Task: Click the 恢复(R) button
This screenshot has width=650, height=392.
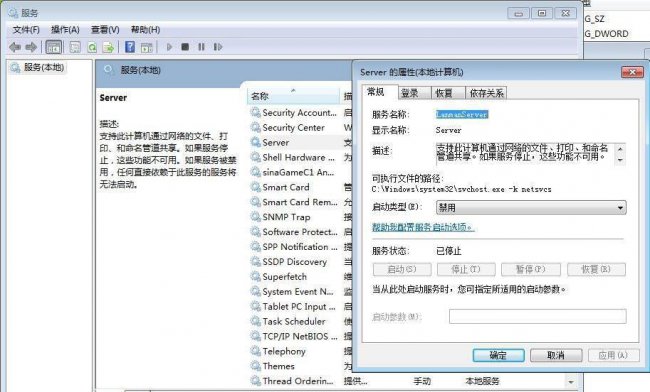Action: [x=596, y=269]
